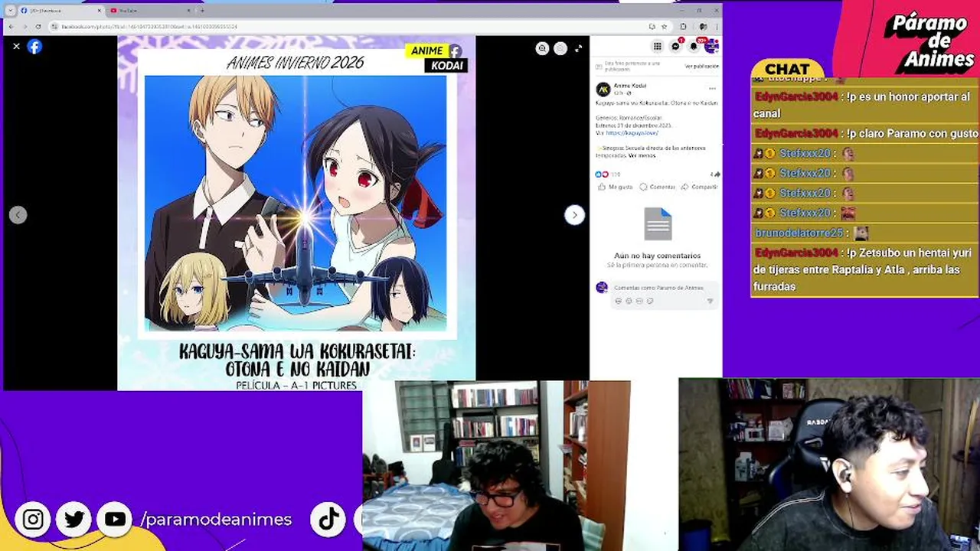Screen dimensions: 980x551
Task: Open the Facebook menu grid icon
Action: coord(657,46)
